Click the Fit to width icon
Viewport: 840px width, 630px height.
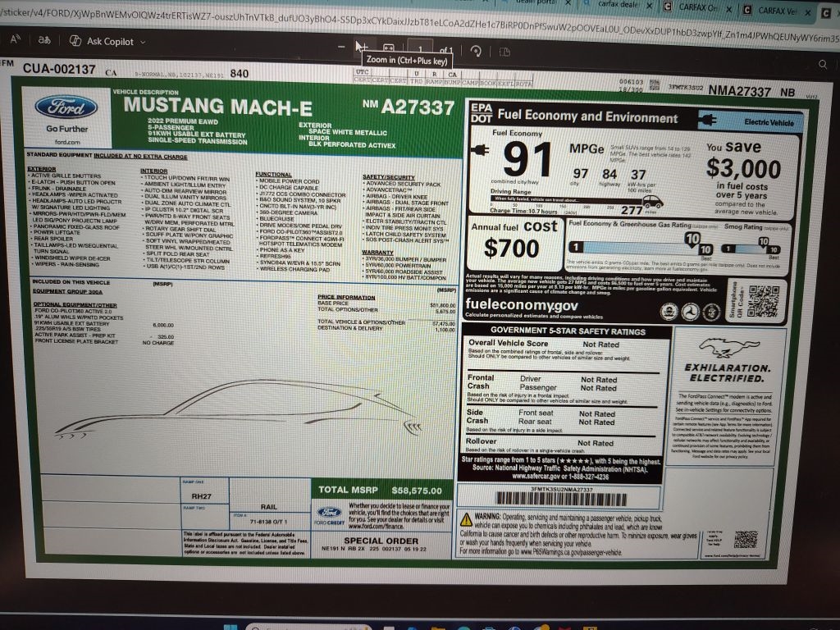(x=389, y=49)
